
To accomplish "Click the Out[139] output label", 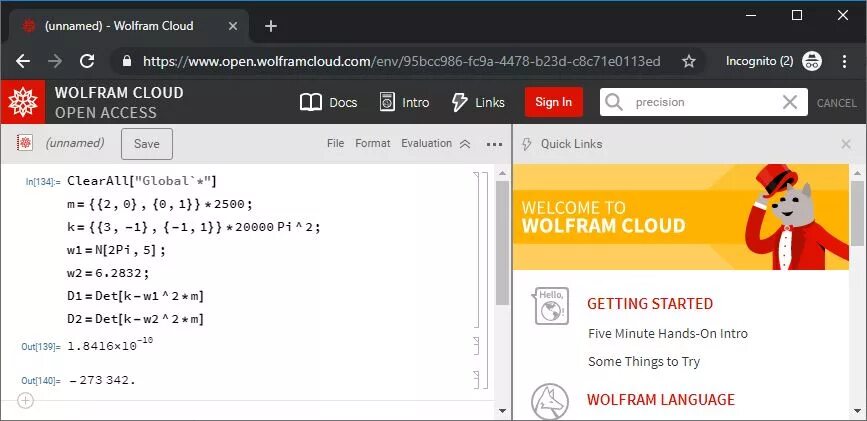I will [x=41, y=347].
